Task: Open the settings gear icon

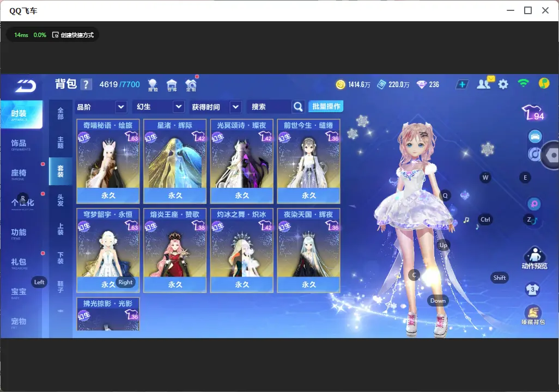Action: pyautogui.click(x=503, y=84)
